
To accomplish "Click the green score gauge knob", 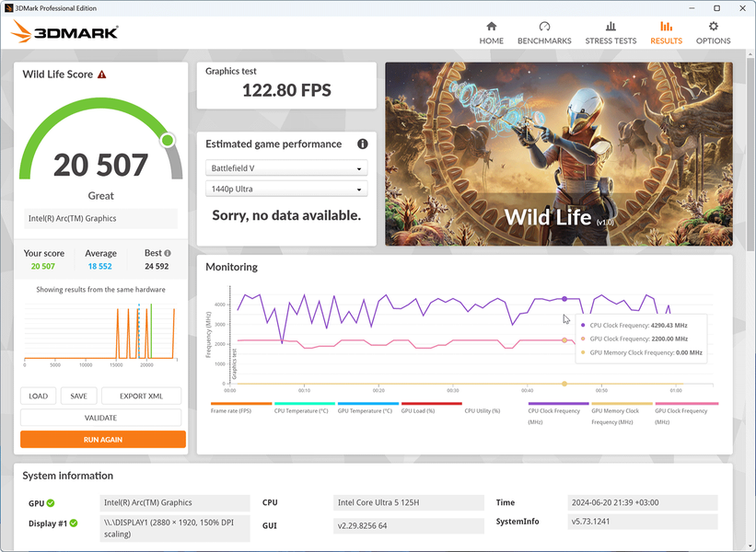I will tap(168, 140).
